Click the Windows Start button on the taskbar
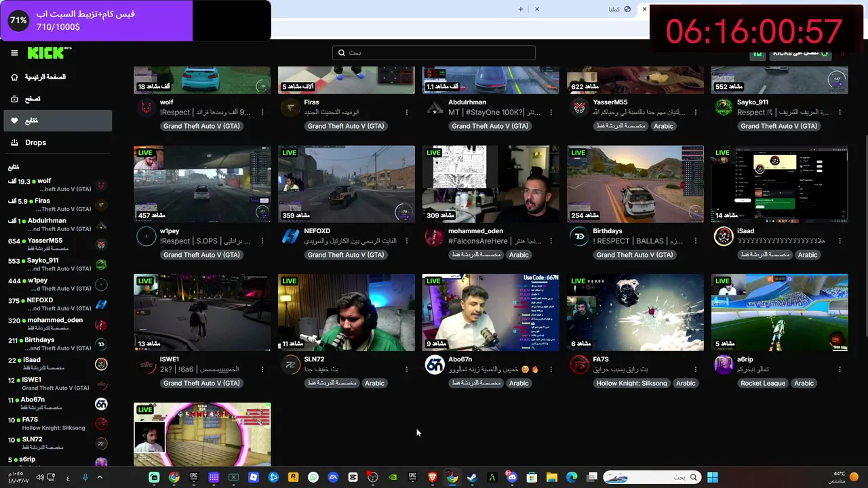Viewport: 868px width, 488px height. [x=713, y=477]
